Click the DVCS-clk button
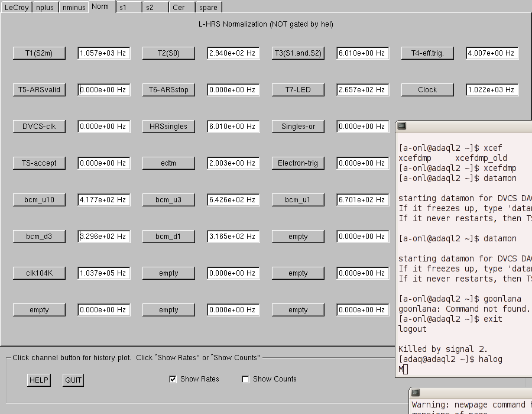The image size is (532, 414). pyautogui.click(x=39, y=127)
